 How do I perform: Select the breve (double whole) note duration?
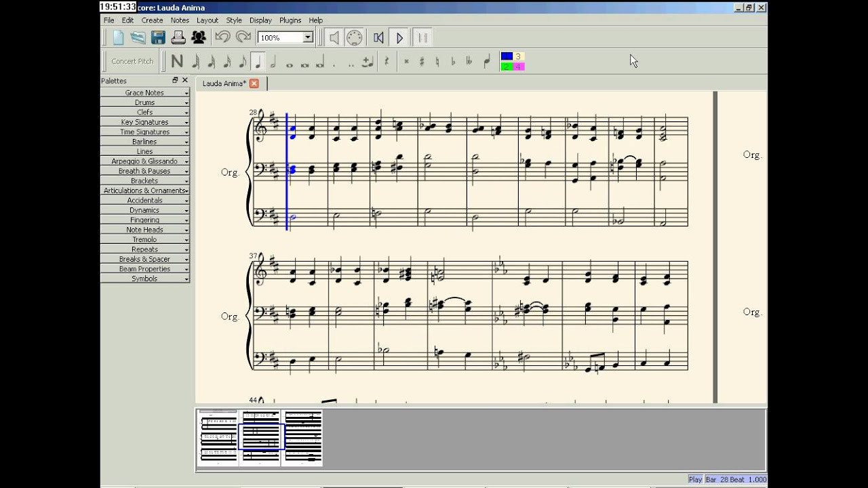point(304,64)
